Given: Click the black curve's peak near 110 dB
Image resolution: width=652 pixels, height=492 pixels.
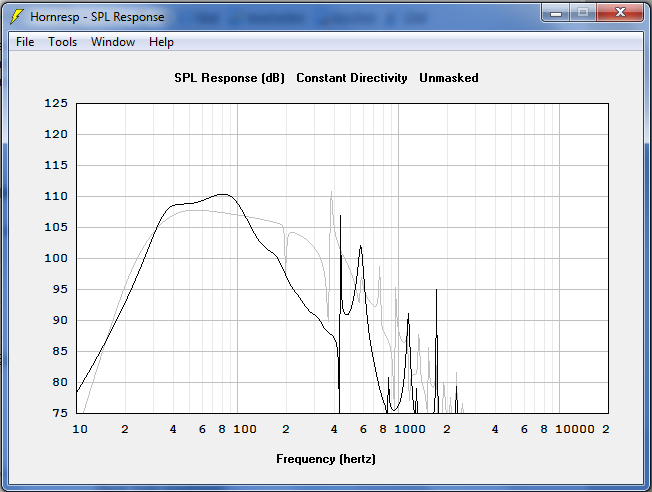Looking at the screenshot, I should click(x=222, y=194).
